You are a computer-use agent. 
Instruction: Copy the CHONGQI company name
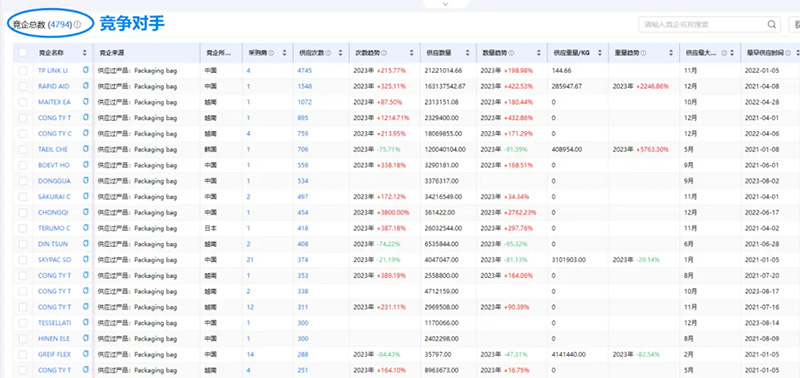tap(85, 212)
